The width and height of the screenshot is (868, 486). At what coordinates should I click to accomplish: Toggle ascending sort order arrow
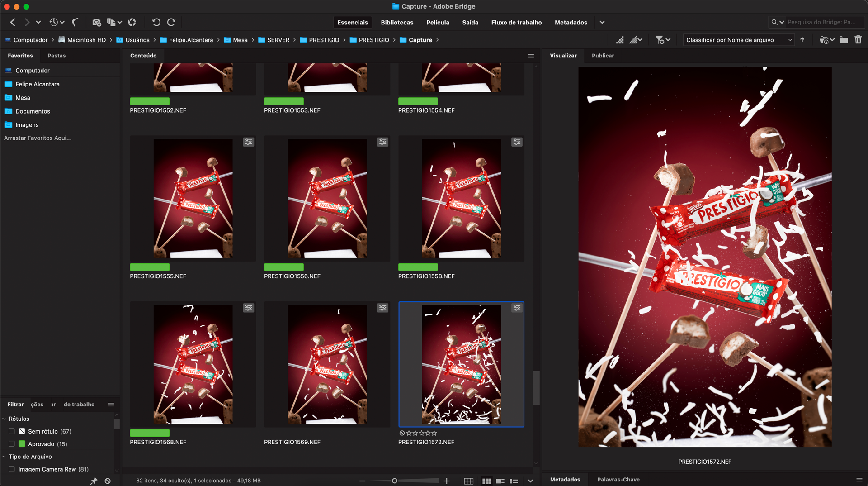[x=802, y=40]
